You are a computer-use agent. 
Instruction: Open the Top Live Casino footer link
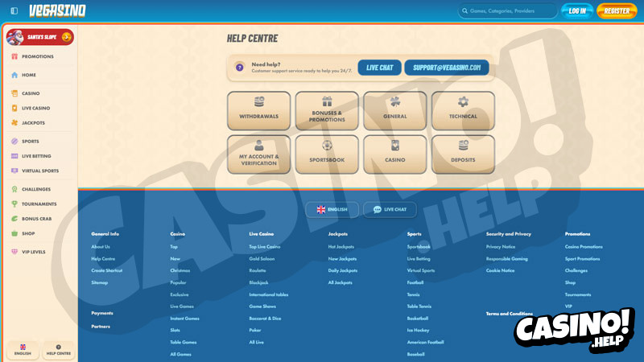tap(265, 247)
